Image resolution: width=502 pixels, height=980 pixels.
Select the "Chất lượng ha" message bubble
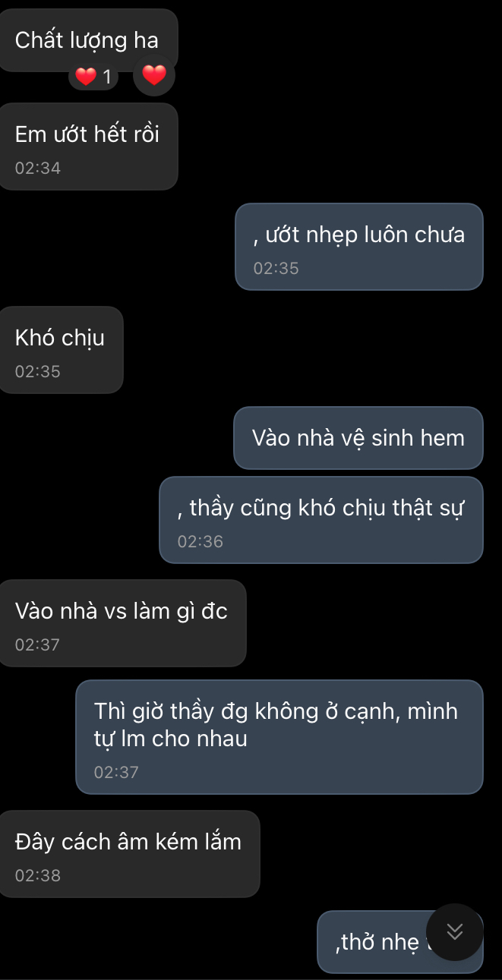coord(87,40)
